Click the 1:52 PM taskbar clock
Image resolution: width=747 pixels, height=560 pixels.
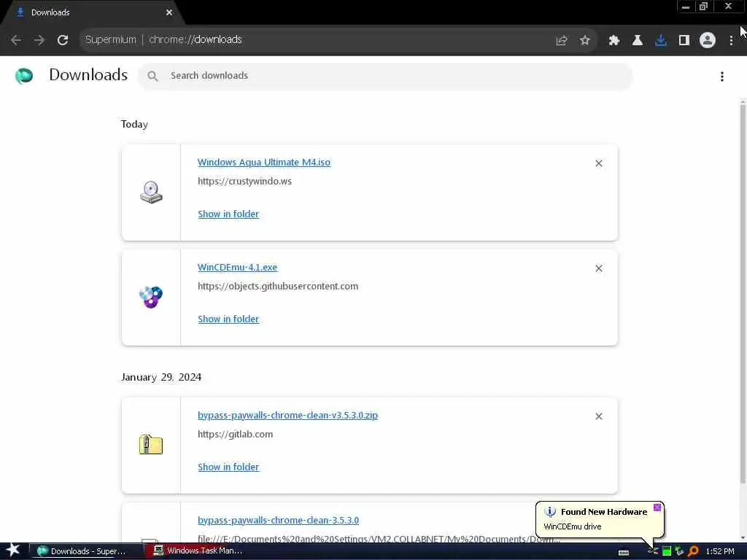[720, 551]
